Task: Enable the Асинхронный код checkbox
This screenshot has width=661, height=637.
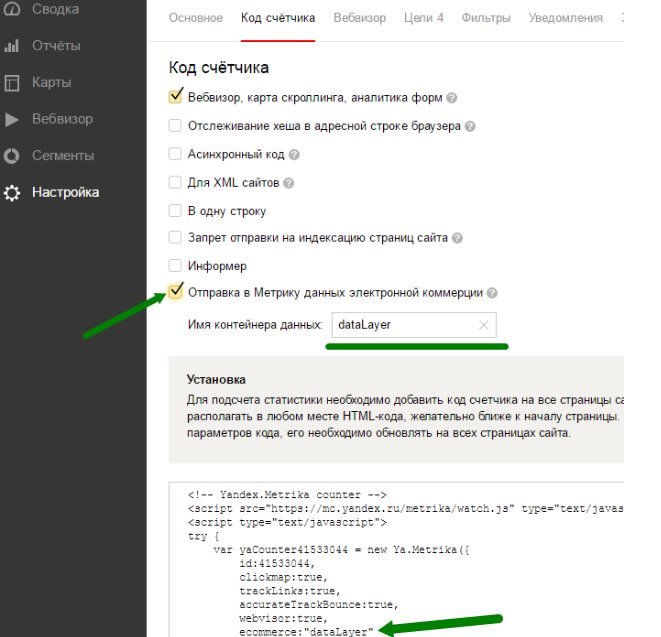Action: 175,153
